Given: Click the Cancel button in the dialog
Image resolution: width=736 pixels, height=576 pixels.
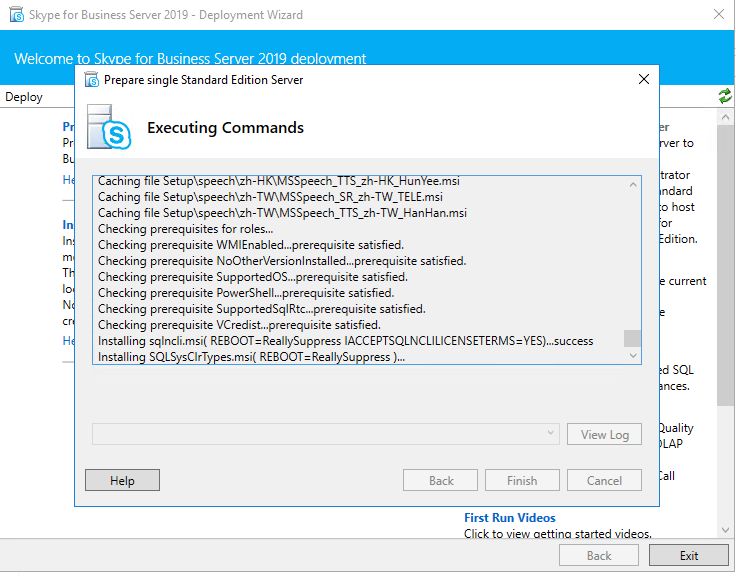Looking at the screenshot, I should pos(604,480).
